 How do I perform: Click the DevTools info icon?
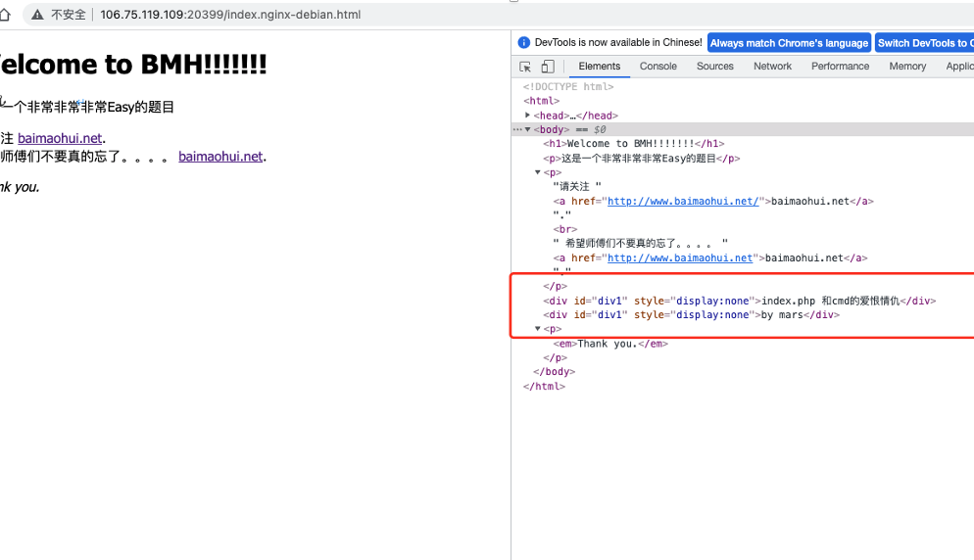pos(523,42)
